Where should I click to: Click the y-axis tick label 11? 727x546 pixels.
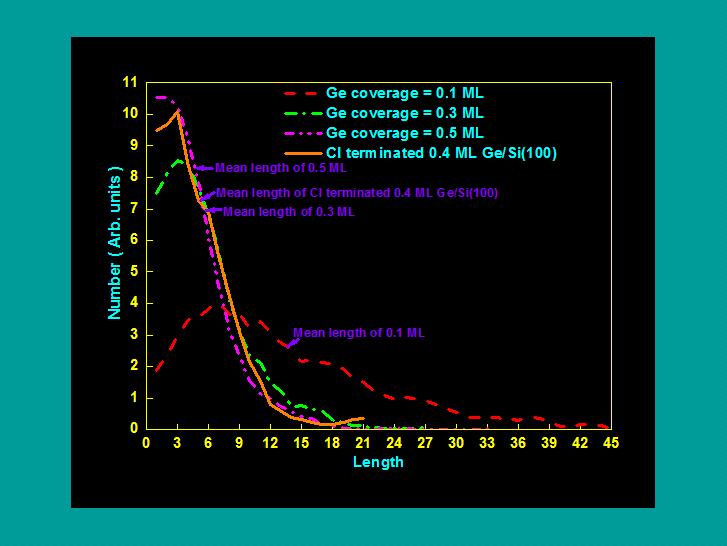pos(129,82)
